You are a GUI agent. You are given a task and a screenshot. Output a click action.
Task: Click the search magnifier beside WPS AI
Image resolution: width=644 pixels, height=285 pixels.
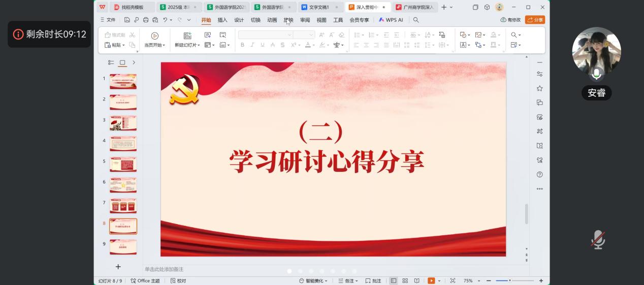coord(416,20)
